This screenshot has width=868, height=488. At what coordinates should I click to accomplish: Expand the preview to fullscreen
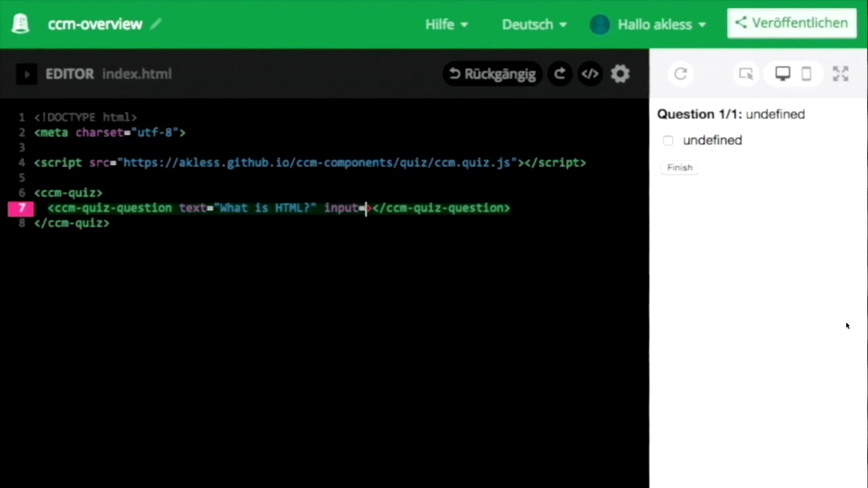(840, 74)
